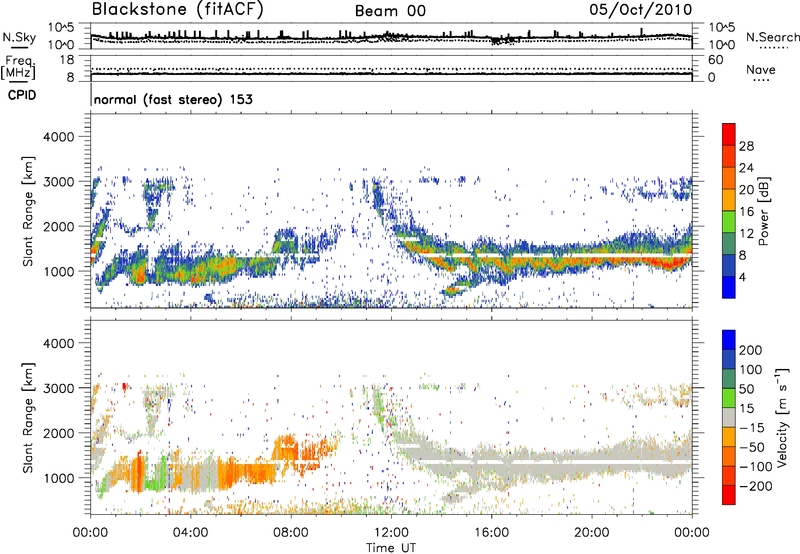Click the date 05/Oct/2010
This screenshot has width=800, height=554.
tap(641, 9)
